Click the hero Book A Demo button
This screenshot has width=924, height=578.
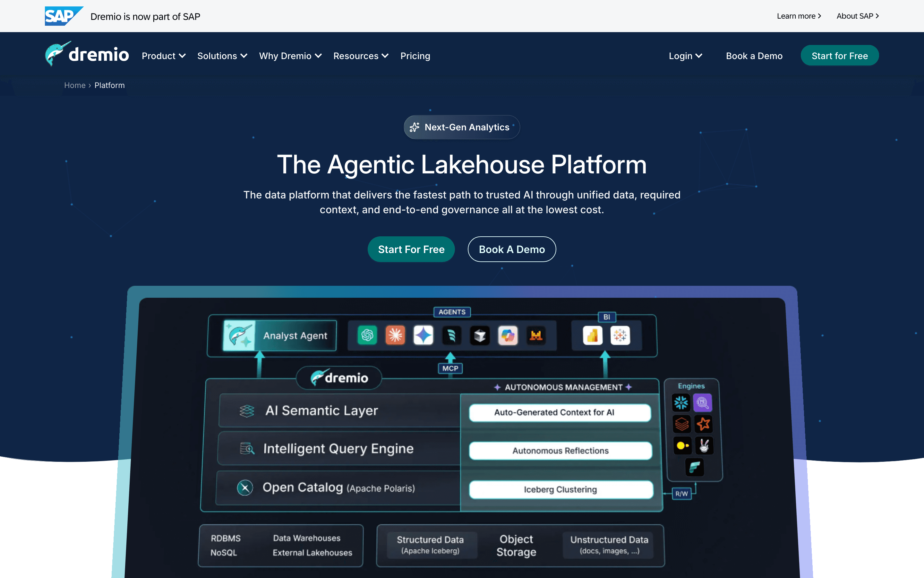tap(512, 249)
